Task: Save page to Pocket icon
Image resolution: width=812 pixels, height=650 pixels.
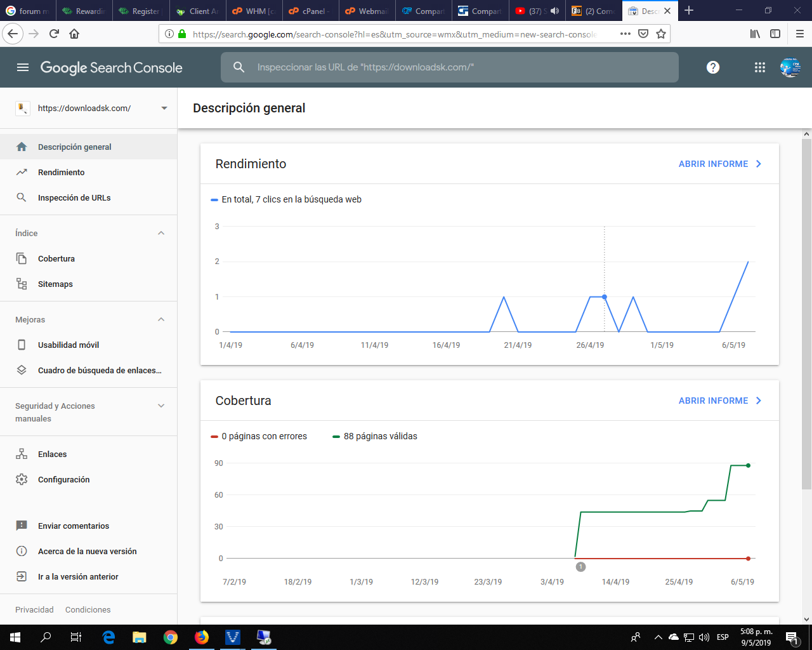Action: (x=643, y=34)
